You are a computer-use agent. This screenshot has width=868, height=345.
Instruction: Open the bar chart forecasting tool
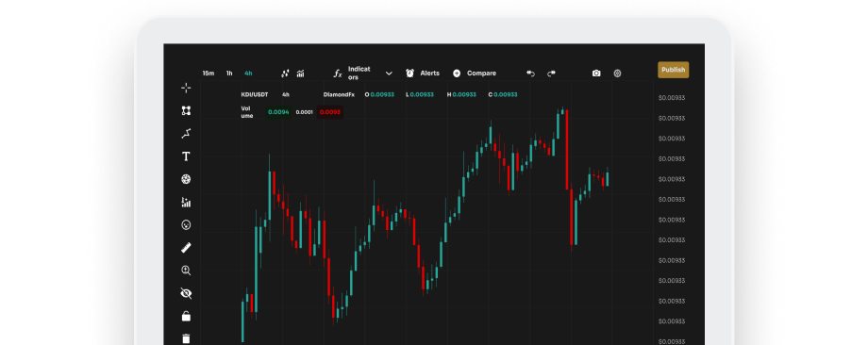point(186,202)
